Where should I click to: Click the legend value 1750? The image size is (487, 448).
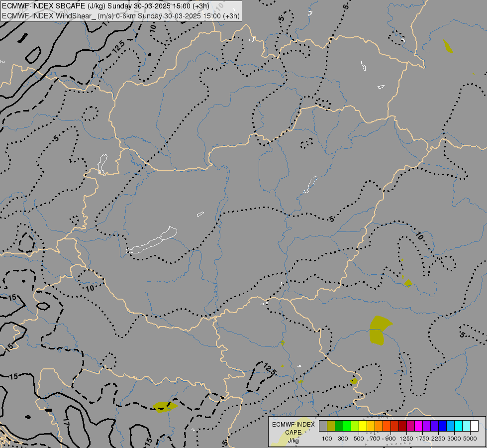pyautogui.click(x=422, y=439)
